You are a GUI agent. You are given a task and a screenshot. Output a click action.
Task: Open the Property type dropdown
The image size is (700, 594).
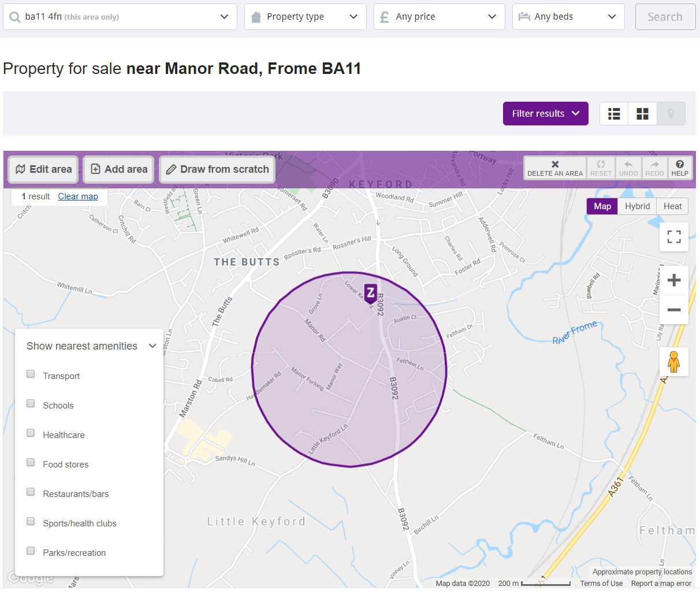(305, 16)
